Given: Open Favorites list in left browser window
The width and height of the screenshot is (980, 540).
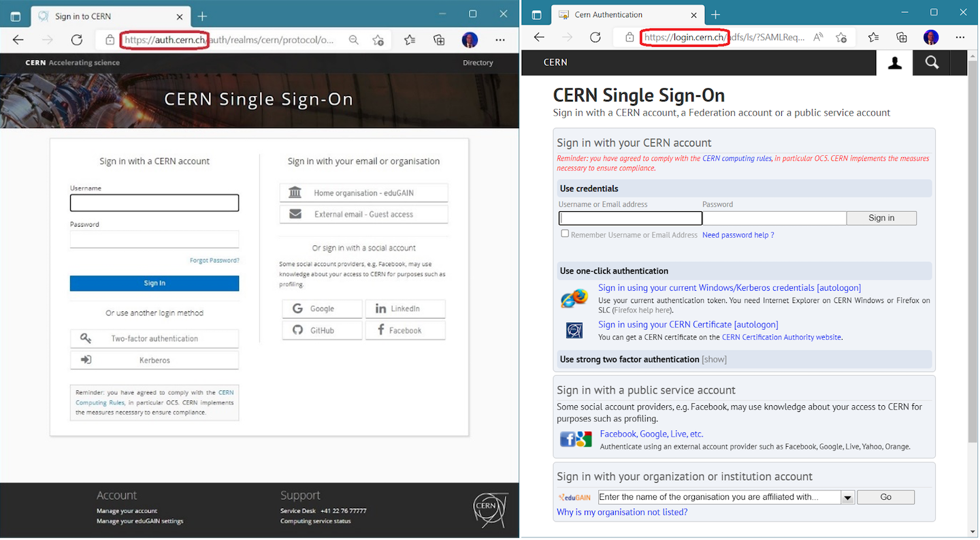Looking at the screenshot, I should (x=410, y=40).
